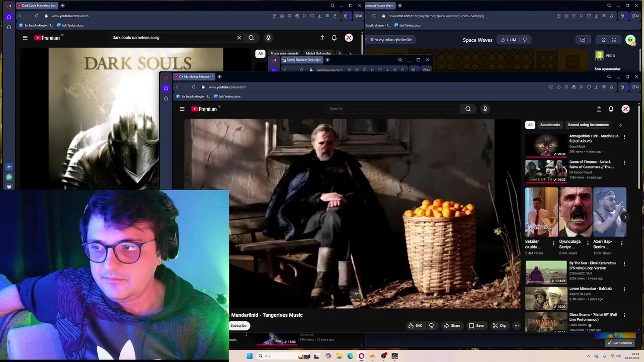644x362 pixels.
Task: Open File Explorer from the taskbar
Action: 339,356
